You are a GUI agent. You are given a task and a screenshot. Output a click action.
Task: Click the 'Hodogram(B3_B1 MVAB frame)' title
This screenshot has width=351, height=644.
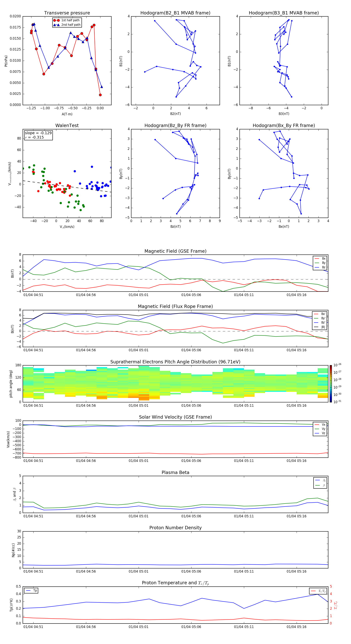(x=284, y=13)
